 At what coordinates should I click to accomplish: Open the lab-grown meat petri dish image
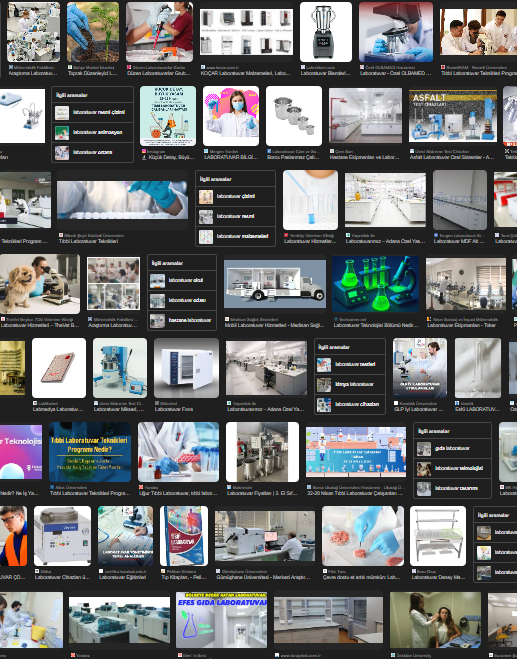click(363, 536)
